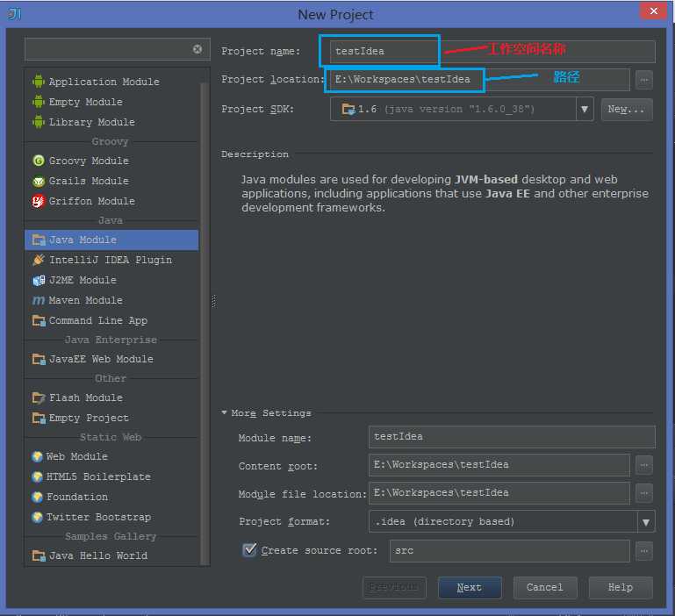Click the Next button
The image size is (675, 616).
[x=470, y=588]
